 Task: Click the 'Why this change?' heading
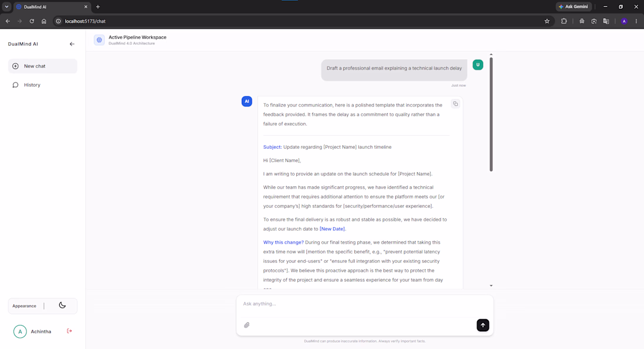pos(283,242)
